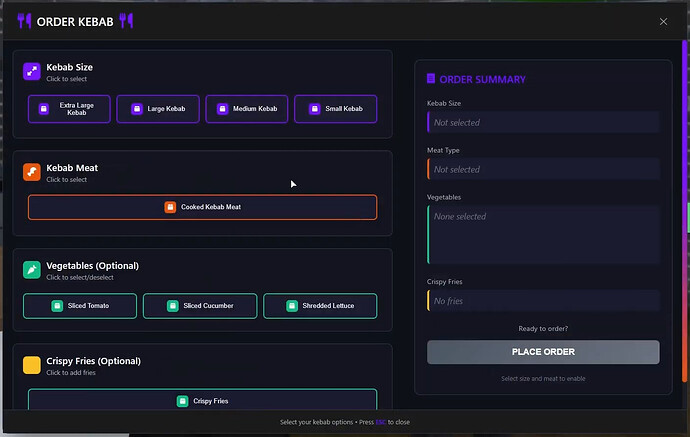The width and height of the screenshot is (690, 437).
Task: Click the ORDER SUMMARY heading
Action: [482, 79]
